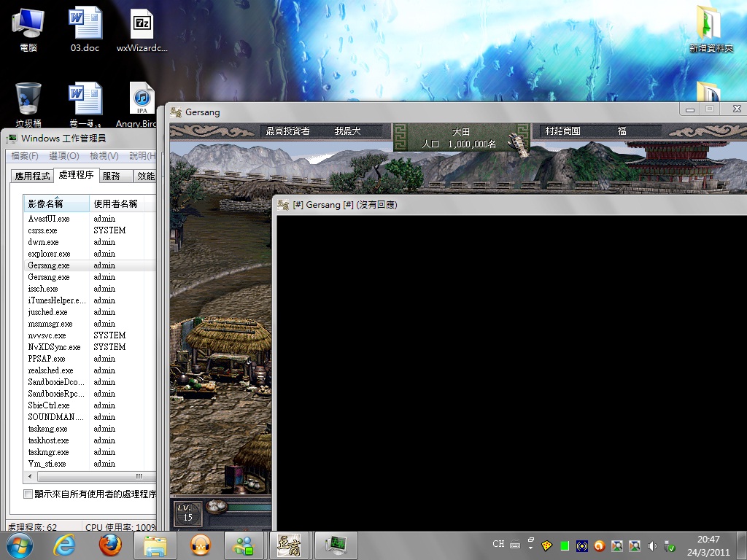This screenshot has width=747, height=560.
Task: Open Windows Live Messenger taskbar button
Action: point(245,545)
